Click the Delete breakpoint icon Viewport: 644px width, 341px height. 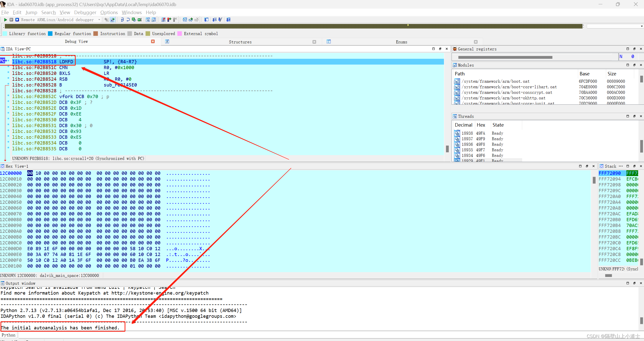coord(175,20)
